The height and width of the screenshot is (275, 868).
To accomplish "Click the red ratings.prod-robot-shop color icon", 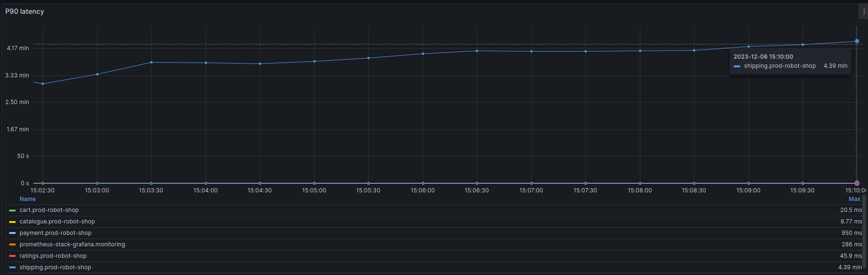I will (12, 256).
